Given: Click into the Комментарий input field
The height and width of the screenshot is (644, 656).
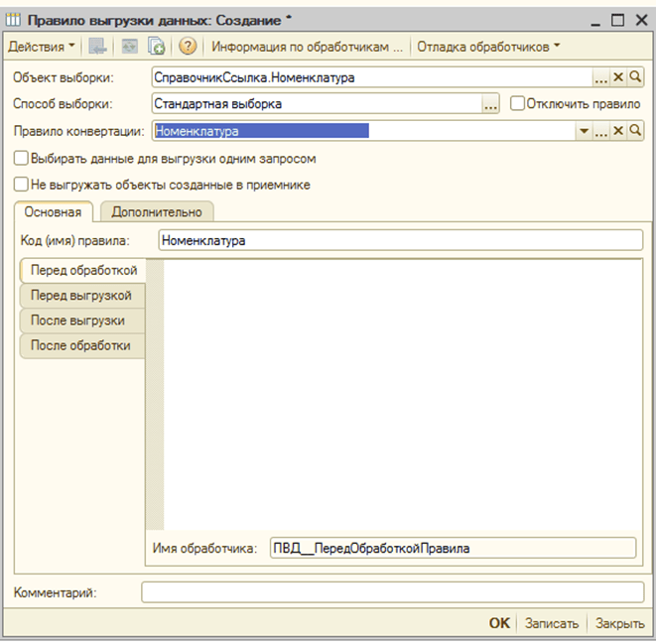Looking at the screenshot, I should (392, 592).
